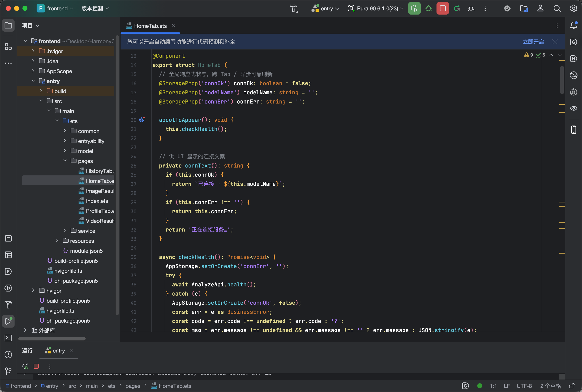The image size is (582, 392).
Task: Click the project tree horizontal scrollbar
Action: 52,339
